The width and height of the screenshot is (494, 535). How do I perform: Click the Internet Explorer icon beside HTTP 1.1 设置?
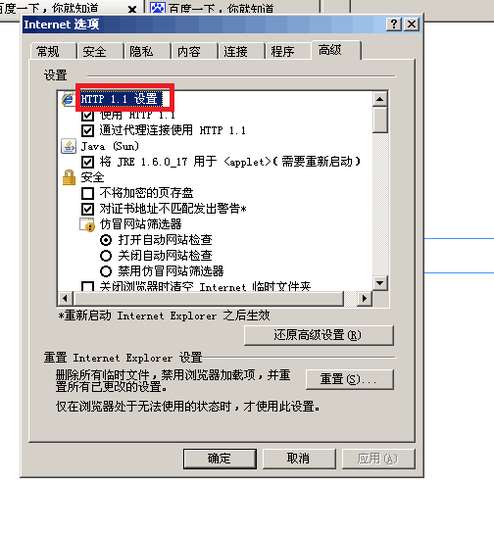[69, 100]
